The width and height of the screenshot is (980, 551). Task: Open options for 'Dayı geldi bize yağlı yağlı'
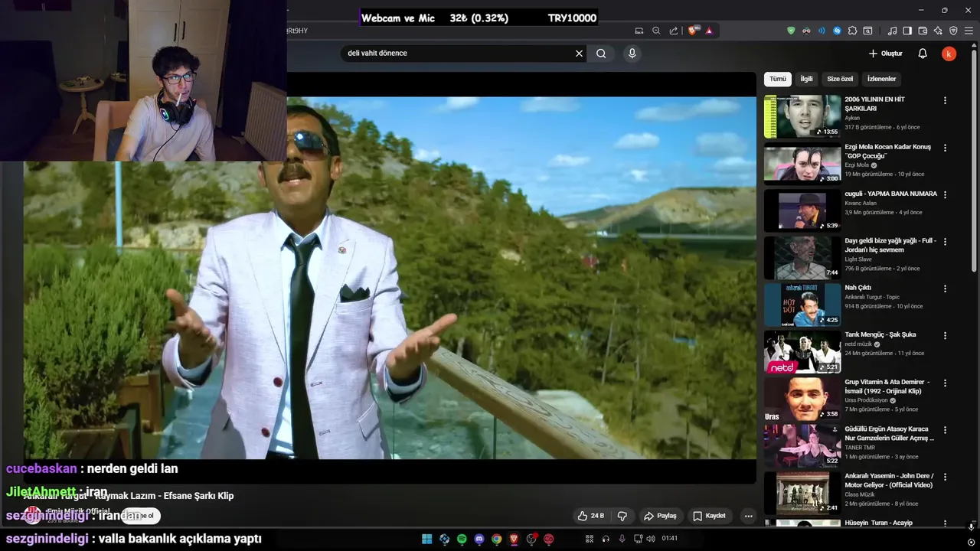[945, 242]
